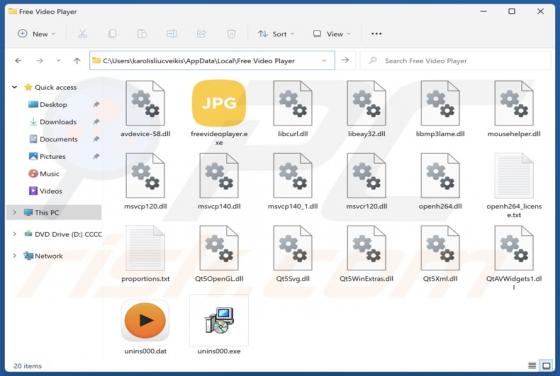
Task: Open the Sort dropdown menu
Action: pos(276,34)
